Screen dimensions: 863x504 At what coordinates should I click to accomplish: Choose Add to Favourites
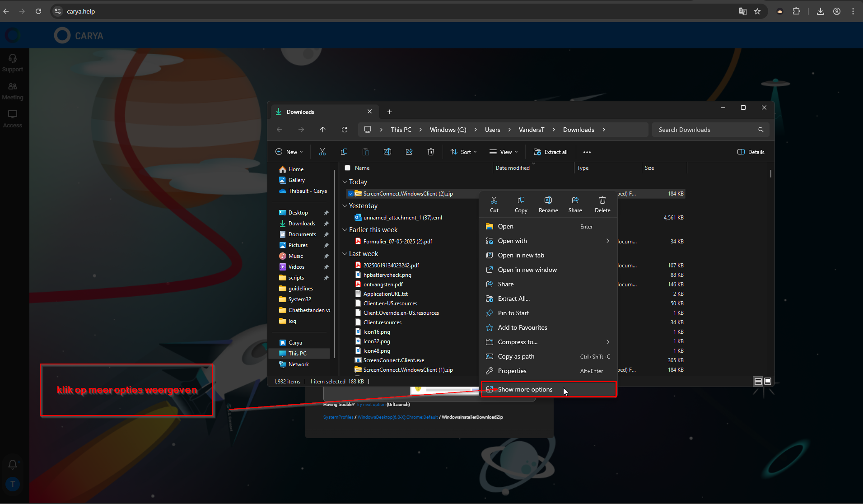click(548, 327)
